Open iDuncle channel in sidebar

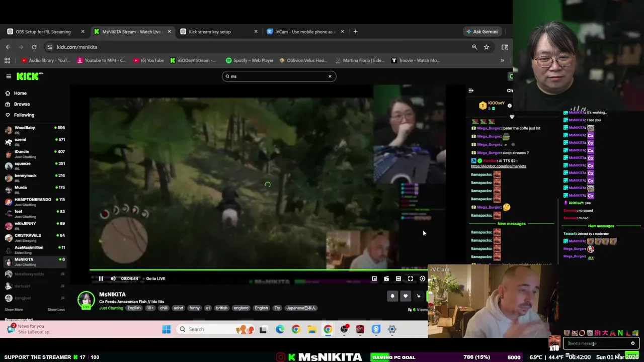tap(35, 154)
